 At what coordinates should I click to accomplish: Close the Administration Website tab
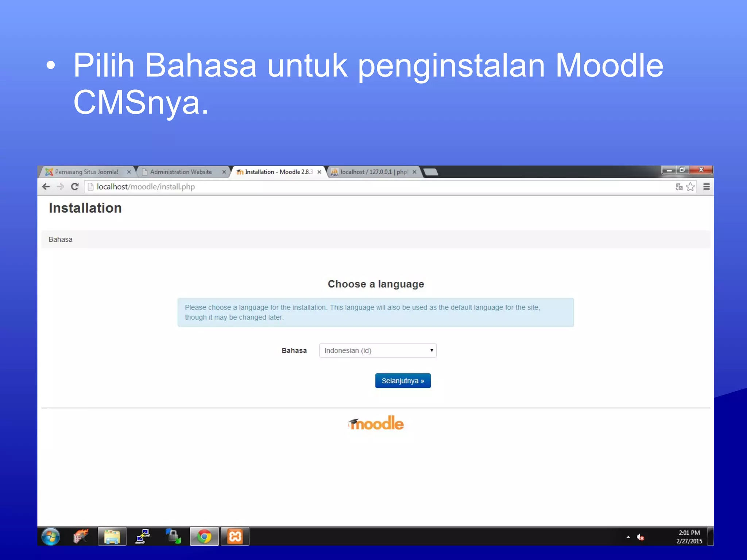[x=224, y=172]
